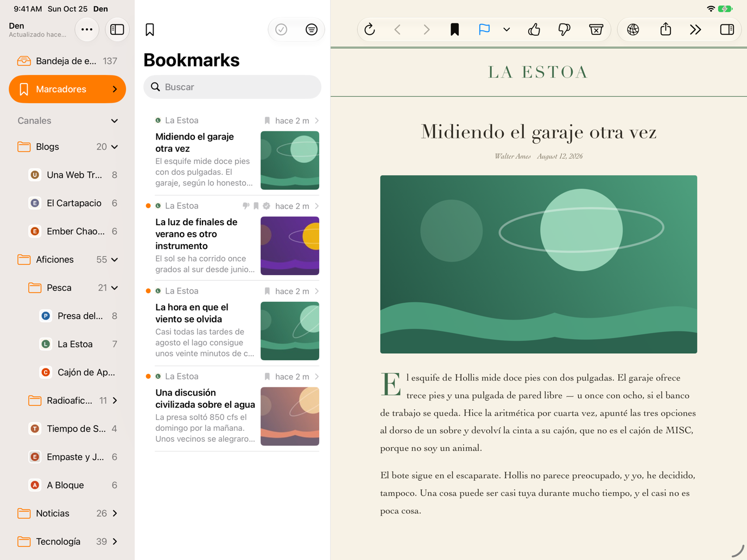
Task: Mark all as read with checkmark icon
Action: (281, 29)
